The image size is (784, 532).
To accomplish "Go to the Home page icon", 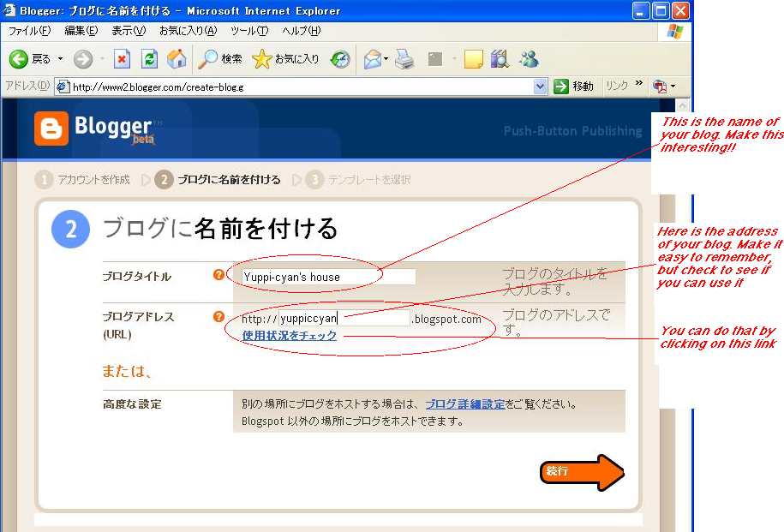I will tap(177, 59).
